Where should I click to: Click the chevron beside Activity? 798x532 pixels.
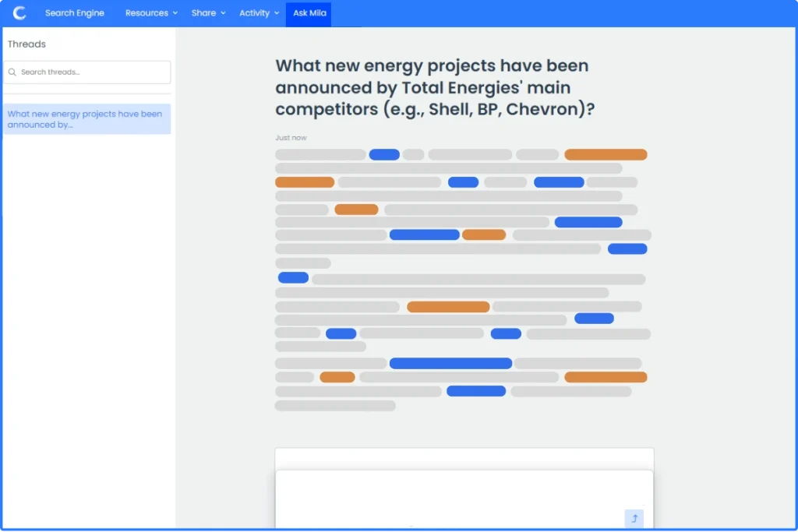(x=277, y=13)
